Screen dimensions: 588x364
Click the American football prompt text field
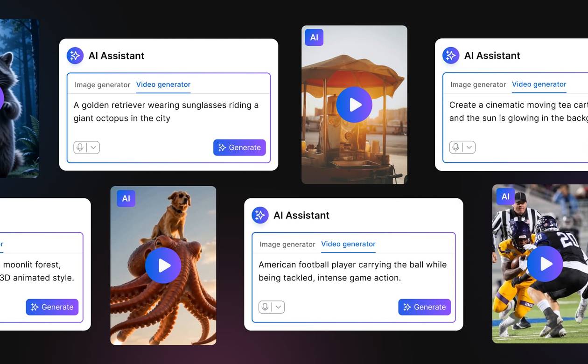[352, 271]
